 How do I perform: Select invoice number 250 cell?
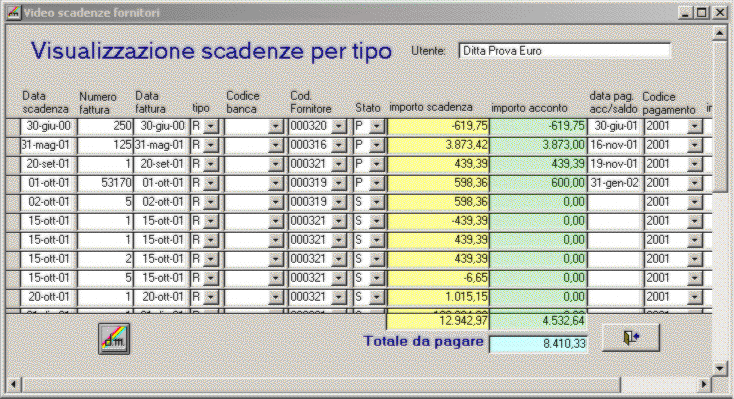point(105,126)
